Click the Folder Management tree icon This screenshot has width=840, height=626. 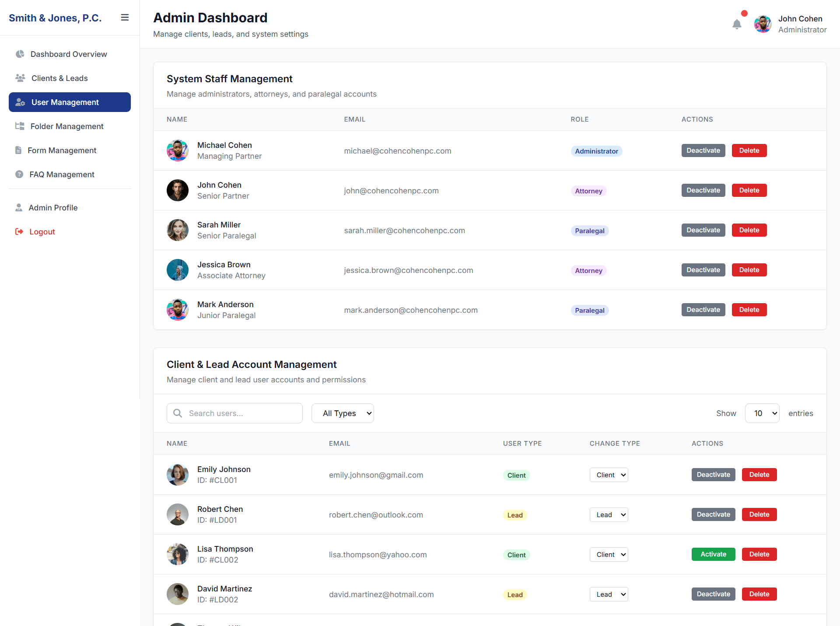(x=20, y=126)
